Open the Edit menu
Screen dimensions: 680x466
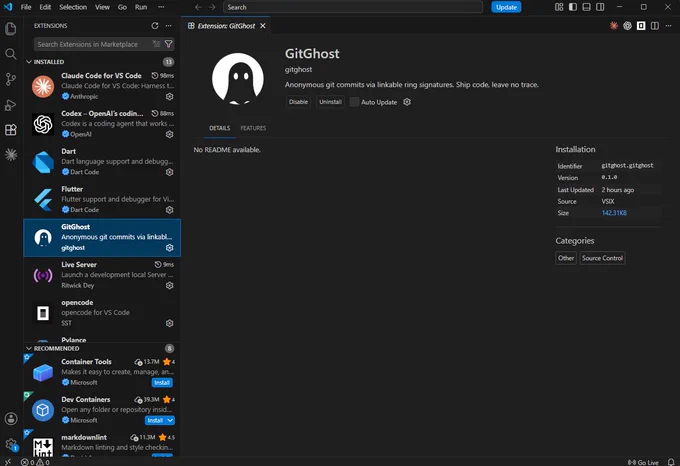45,7
